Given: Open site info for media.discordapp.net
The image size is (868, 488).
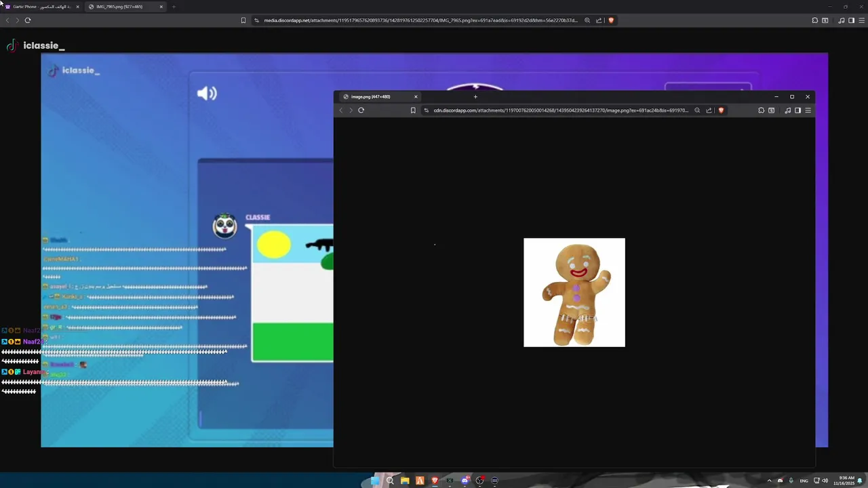Looking at the screenshot, I should tap(257, 20).
